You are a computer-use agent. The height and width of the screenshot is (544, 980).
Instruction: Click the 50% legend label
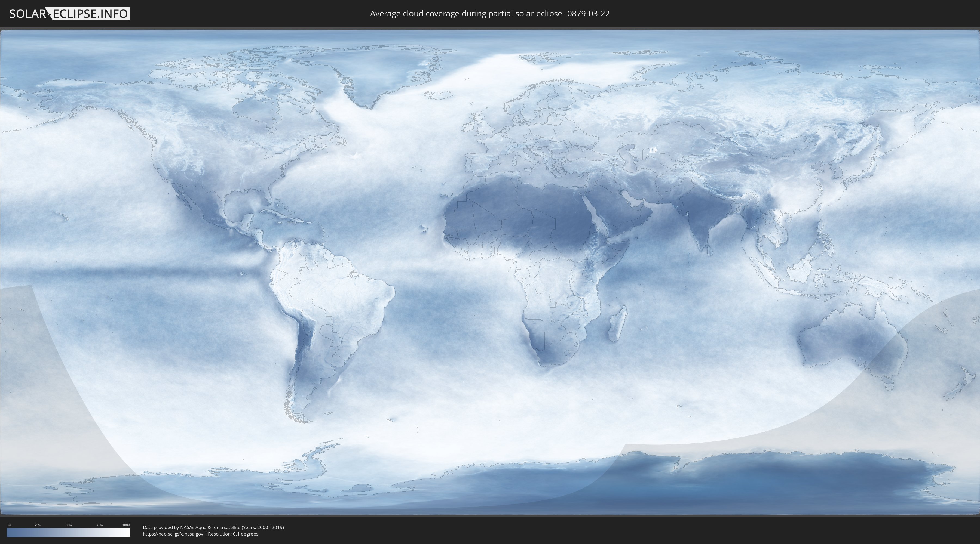pyautogui.click(x=69, y=525)
